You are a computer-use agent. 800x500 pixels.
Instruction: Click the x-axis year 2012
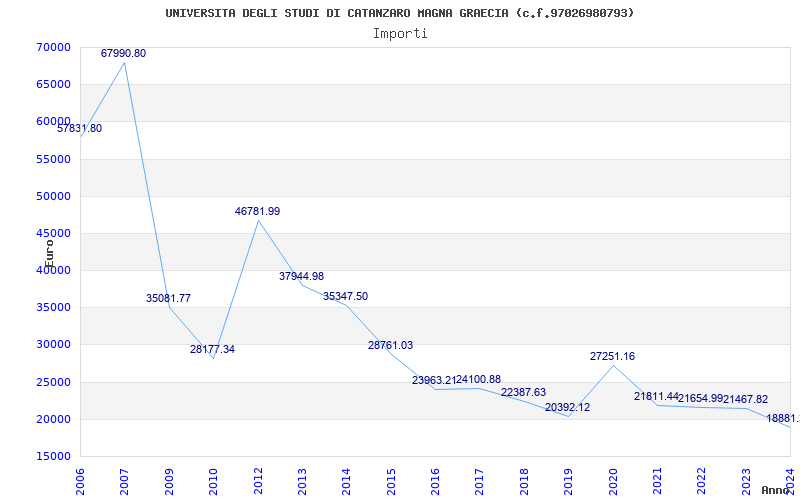coord(258,482)
